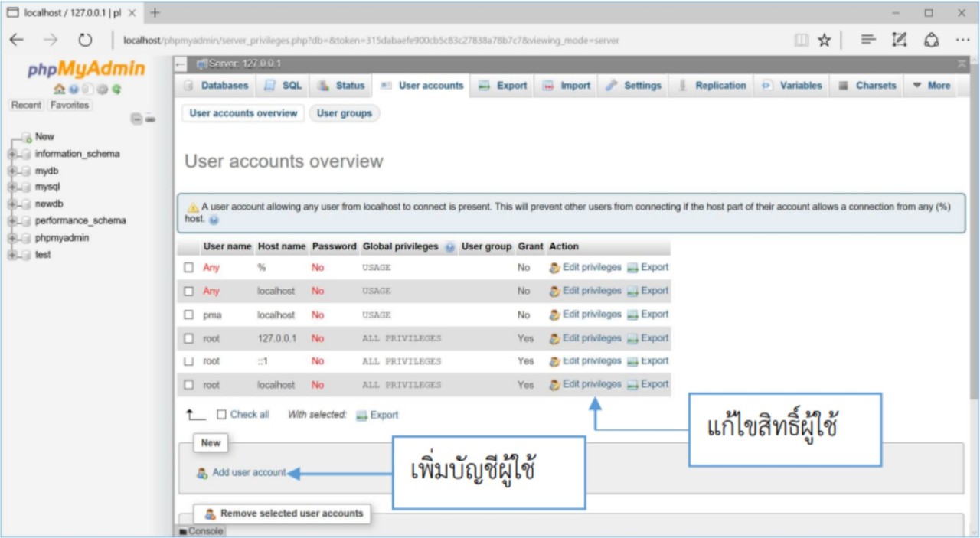Open the navigation panel settings gear icon

point(104,90)
